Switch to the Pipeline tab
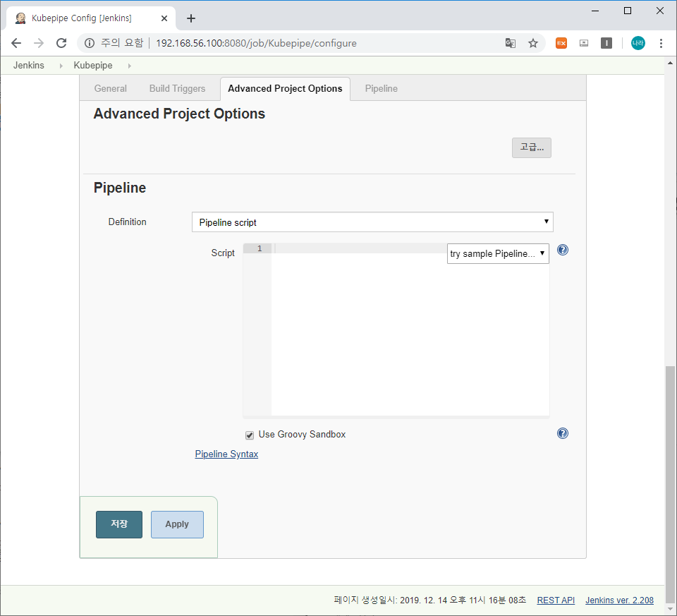Viewport: 677px width, 616px height. [x=382, y=89]
